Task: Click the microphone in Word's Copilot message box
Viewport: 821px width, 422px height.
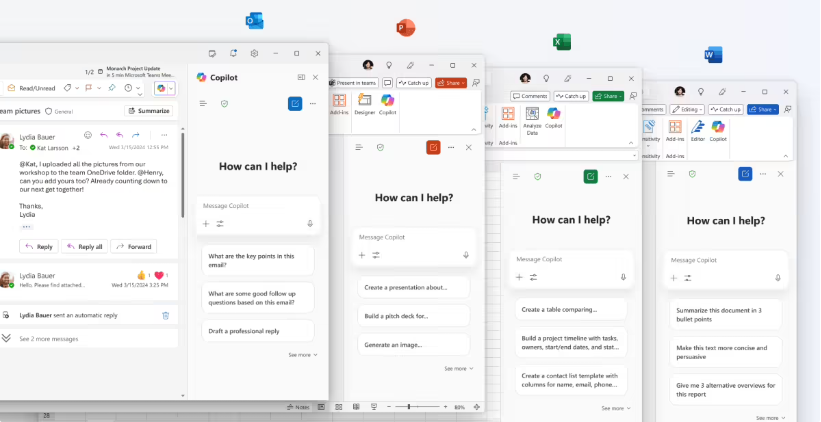Action: [x=778, y=277]
